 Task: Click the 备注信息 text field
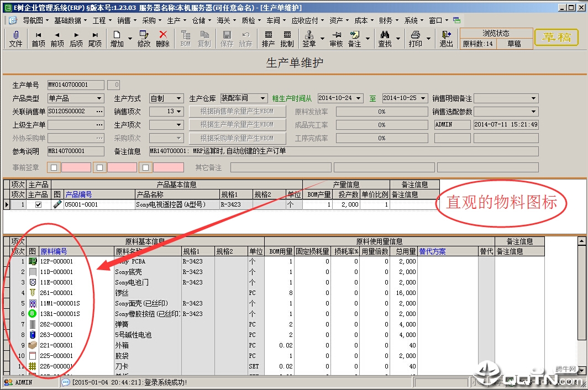click(343, 151)
